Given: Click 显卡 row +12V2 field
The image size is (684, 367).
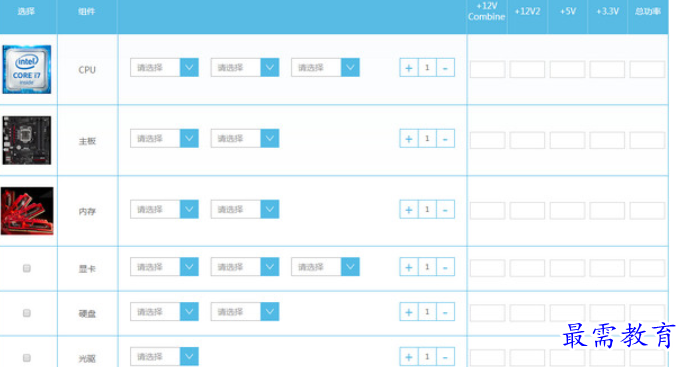Looking at the screenshot, I should (527, 268).
